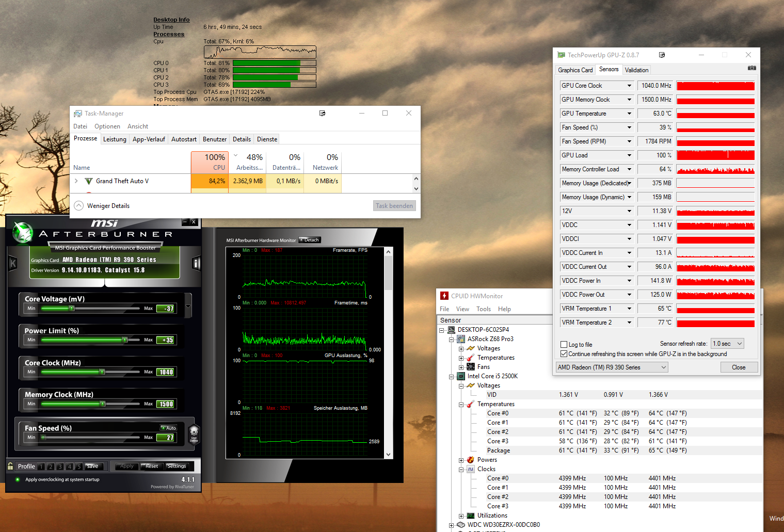This screenshot has width=784, height=532.
Task: Select the ASRock Z68 Pro3 motherboard icon
Action: point(461,339)
